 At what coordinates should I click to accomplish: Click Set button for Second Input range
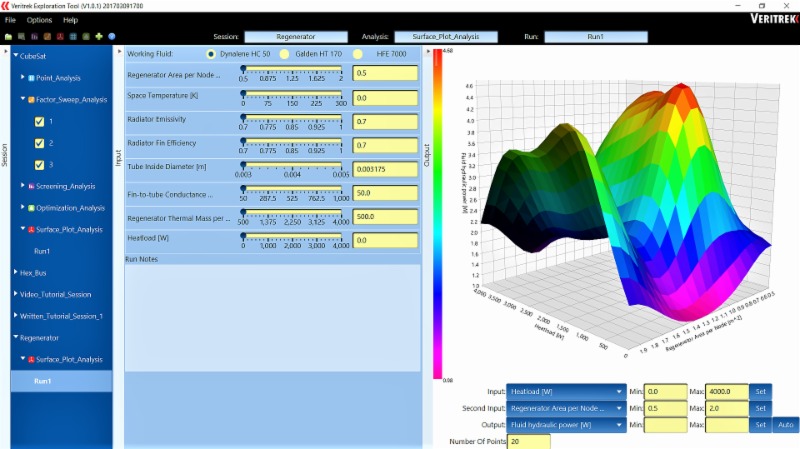pos(760,409)
